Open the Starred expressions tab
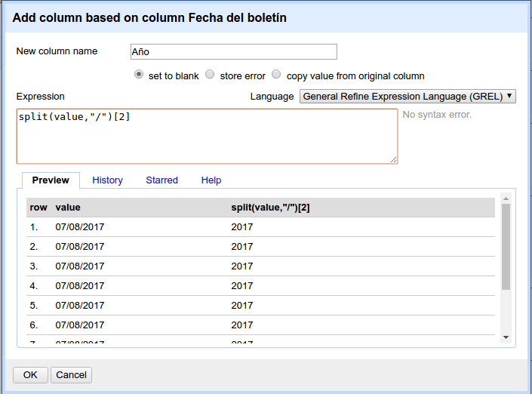 tap(161, 180)
